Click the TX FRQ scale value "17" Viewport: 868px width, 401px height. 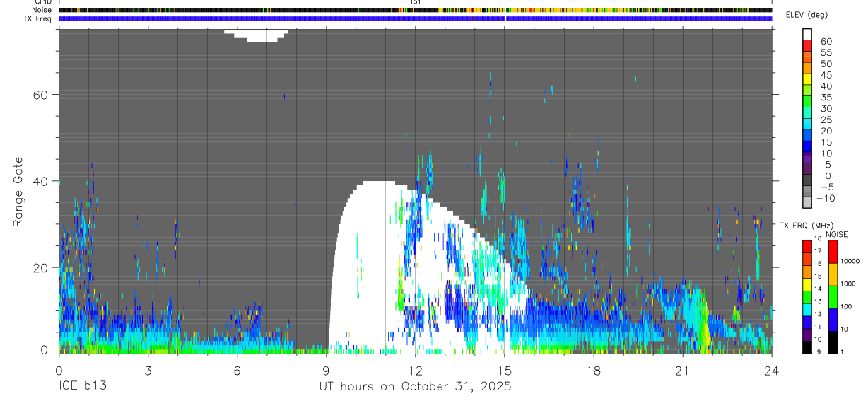point(818,251)
